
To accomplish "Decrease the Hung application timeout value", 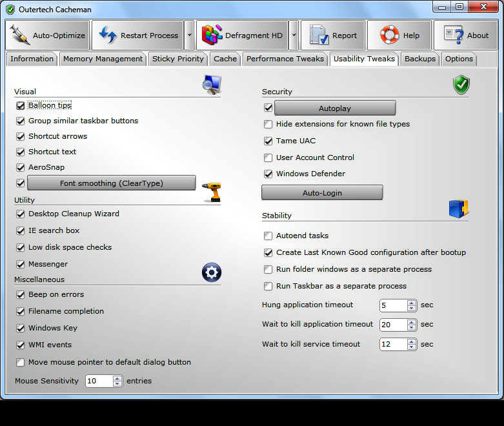I will coord(412,308).
